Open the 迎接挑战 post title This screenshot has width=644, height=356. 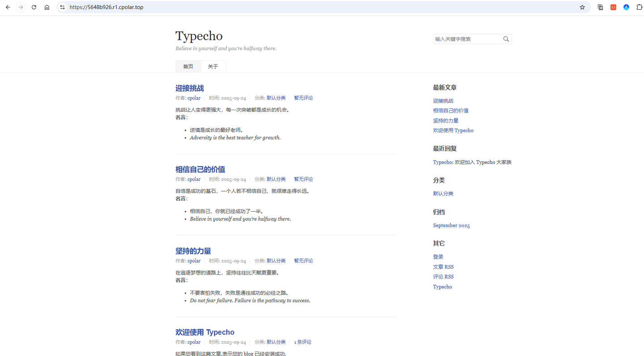190,88
